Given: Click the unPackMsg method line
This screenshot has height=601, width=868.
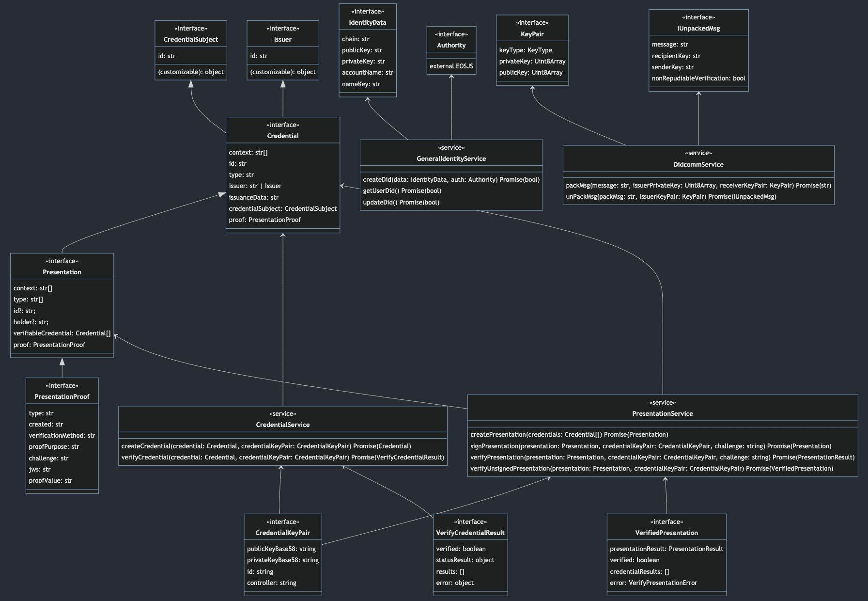Looking at the screenshot, I should (671, 197).
